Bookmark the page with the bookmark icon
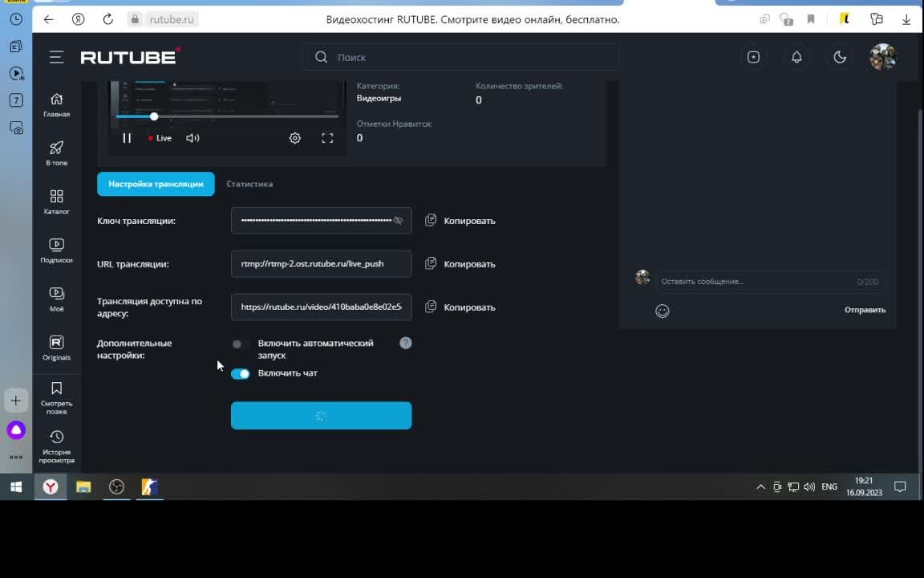 [x=811, y=19]
